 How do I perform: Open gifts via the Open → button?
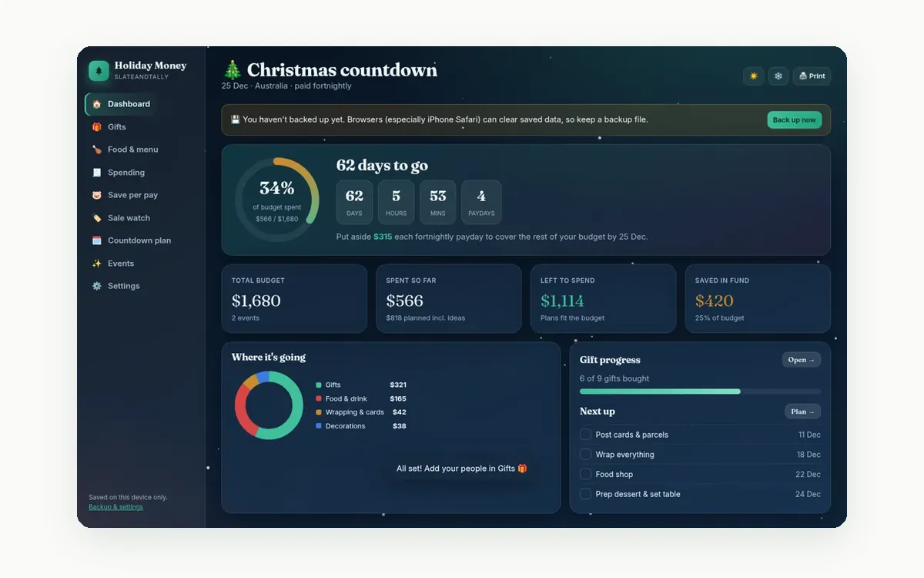801,360
